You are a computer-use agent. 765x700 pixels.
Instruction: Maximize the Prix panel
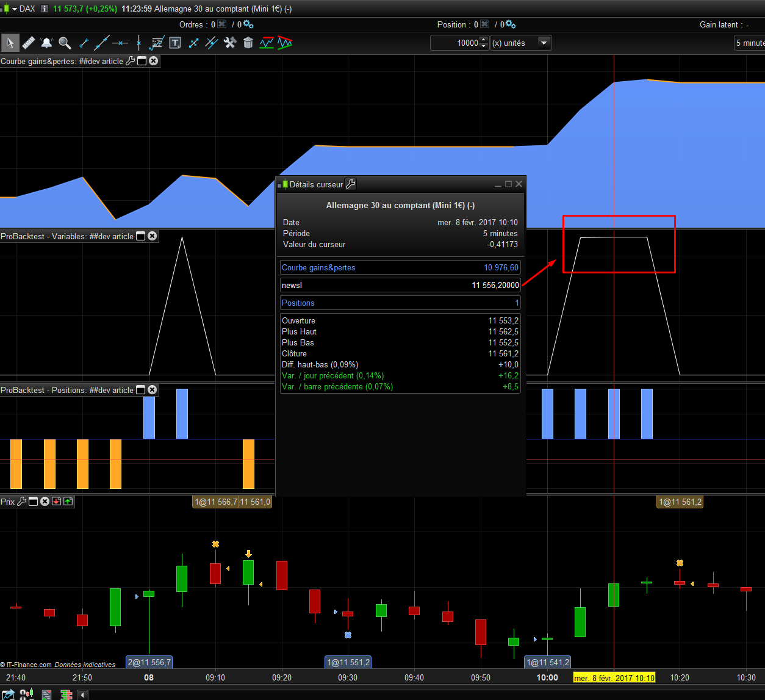tap(33, 502)
